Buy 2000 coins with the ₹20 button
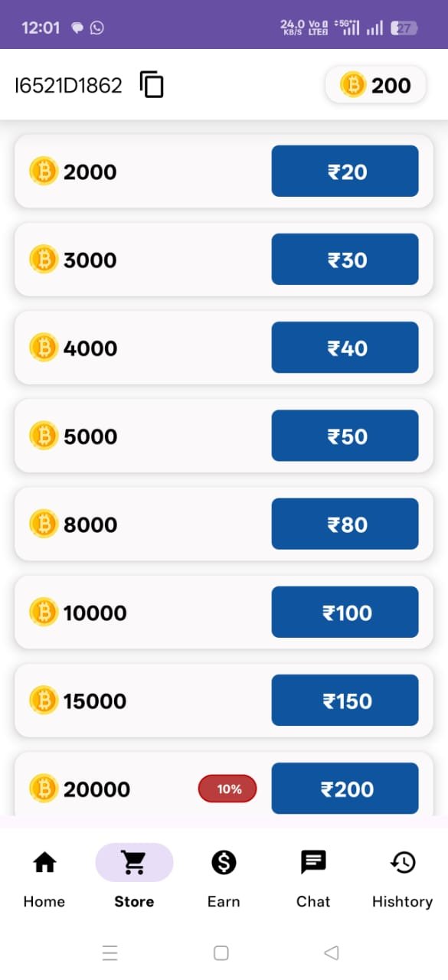The height and width of the screenshot is (980, 448). pyautogui.click(x=345, y=171)
